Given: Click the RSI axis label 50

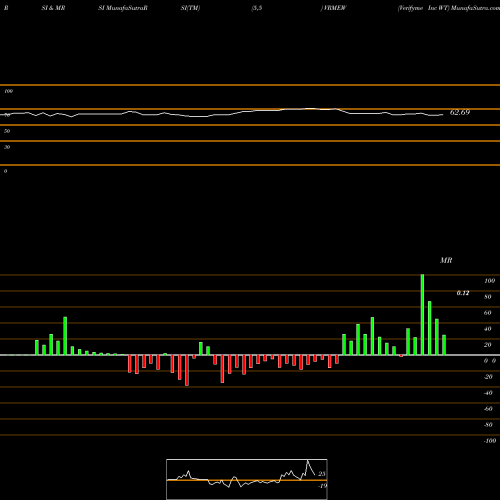Looking at the screenshot, I should pyautogui.click(x=7, y=131).
